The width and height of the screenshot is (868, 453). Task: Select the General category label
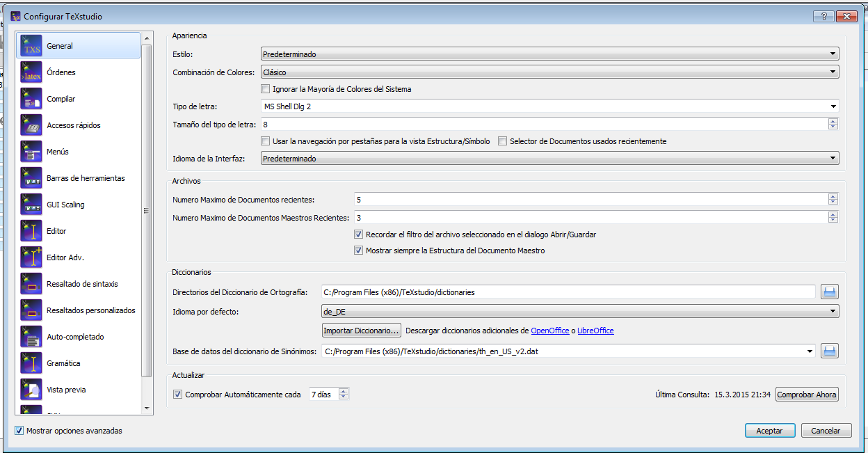click(60, 46)
